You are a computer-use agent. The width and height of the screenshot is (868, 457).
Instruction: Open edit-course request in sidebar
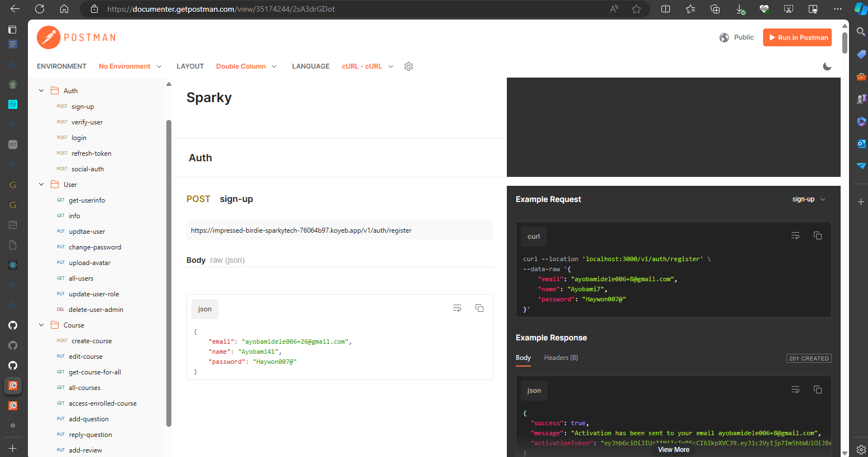(x=85, y=357)
